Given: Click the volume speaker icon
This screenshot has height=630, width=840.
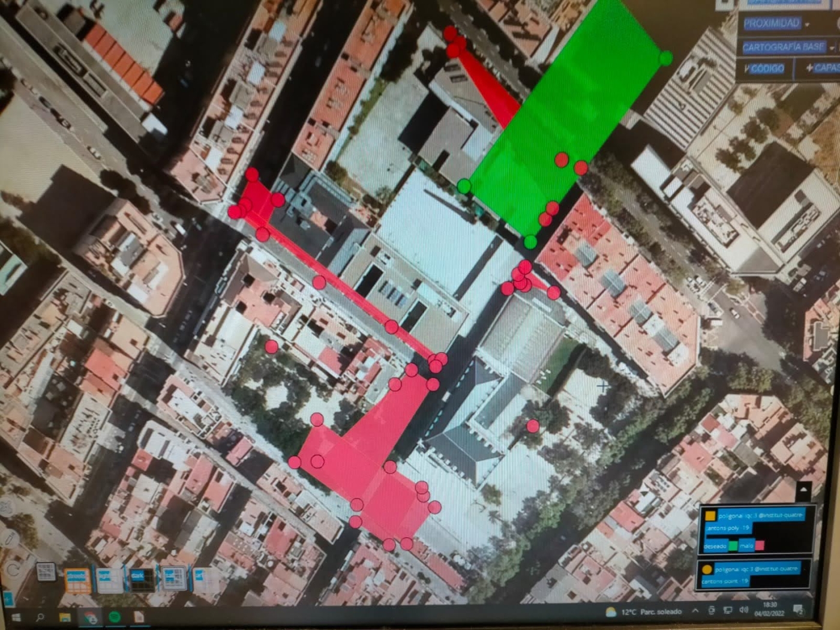Looking at the screenshot, I should pos(743,610).
